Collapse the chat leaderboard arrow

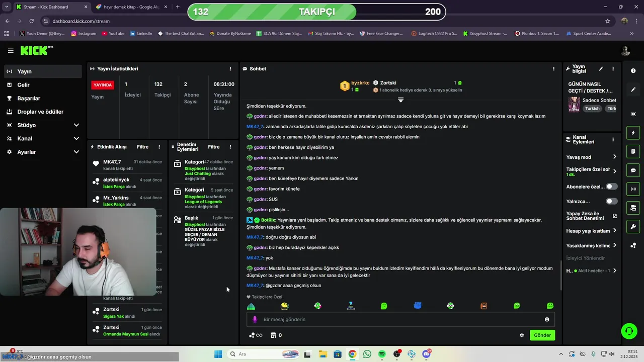click(x=400, y=100)
